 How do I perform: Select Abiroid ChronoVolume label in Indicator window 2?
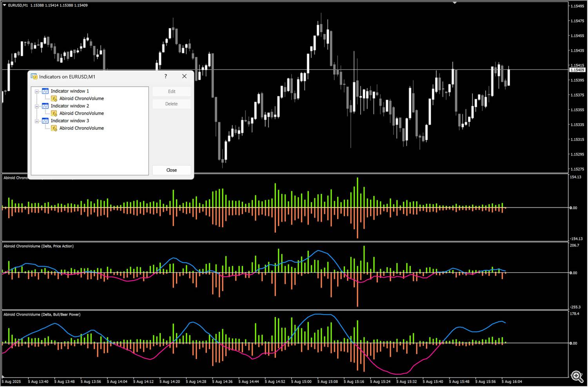pos(82,113)
